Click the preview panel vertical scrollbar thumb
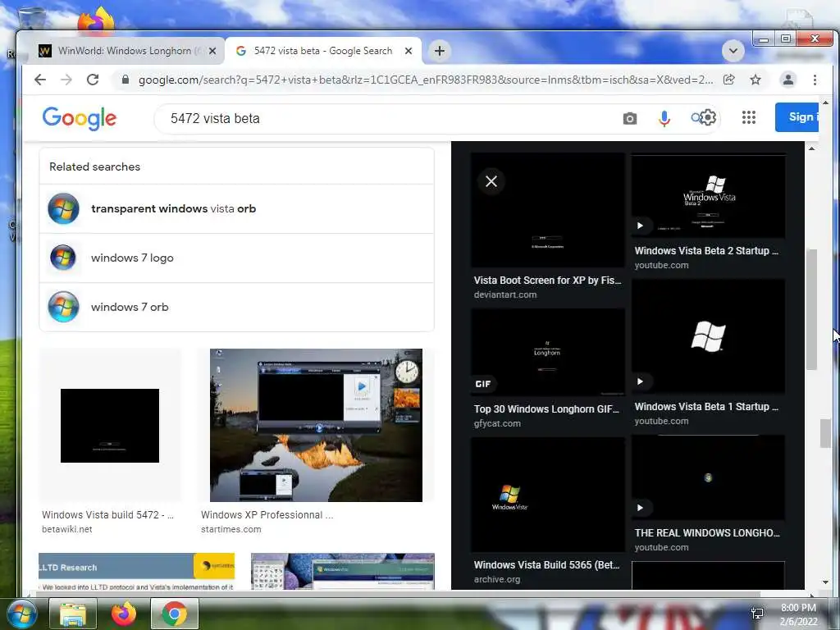840x630 pixels. tap(811, 309)
